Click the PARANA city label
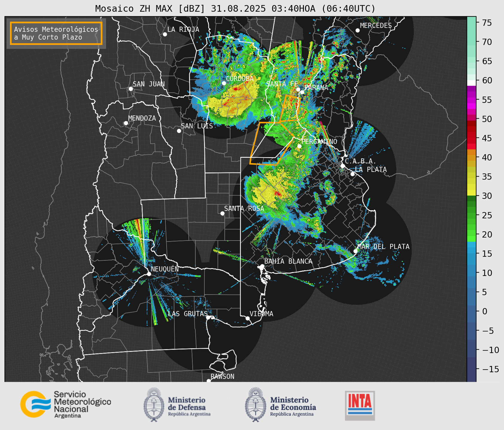This screenshot has width=504, height=430. [316, 88]
